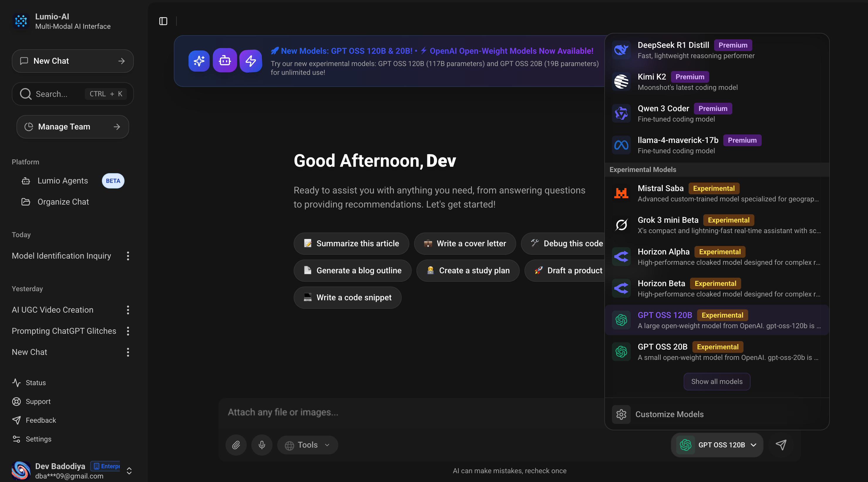This screenshot has width=868, height=482.
Task: Click the lightning bolt banner icon
Action: click(250, 61)
